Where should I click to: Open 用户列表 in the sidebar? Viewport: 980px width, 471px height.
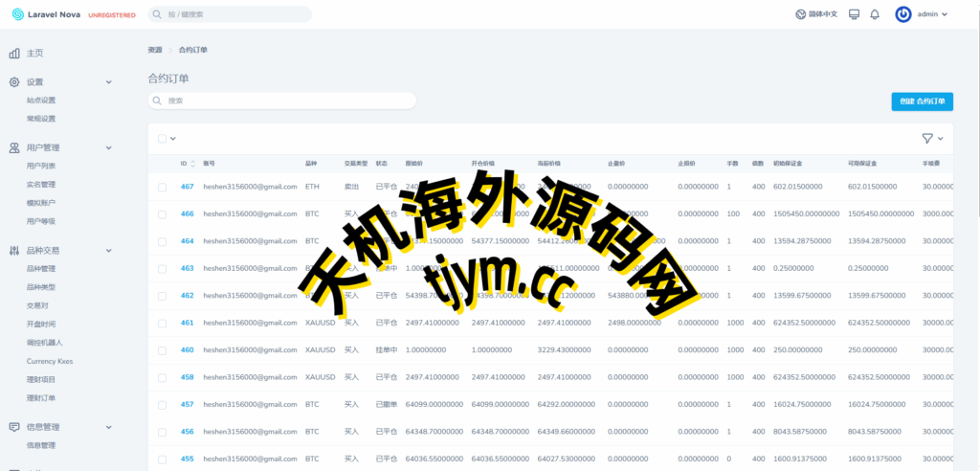pyautogui.click(x=41, y=166)
